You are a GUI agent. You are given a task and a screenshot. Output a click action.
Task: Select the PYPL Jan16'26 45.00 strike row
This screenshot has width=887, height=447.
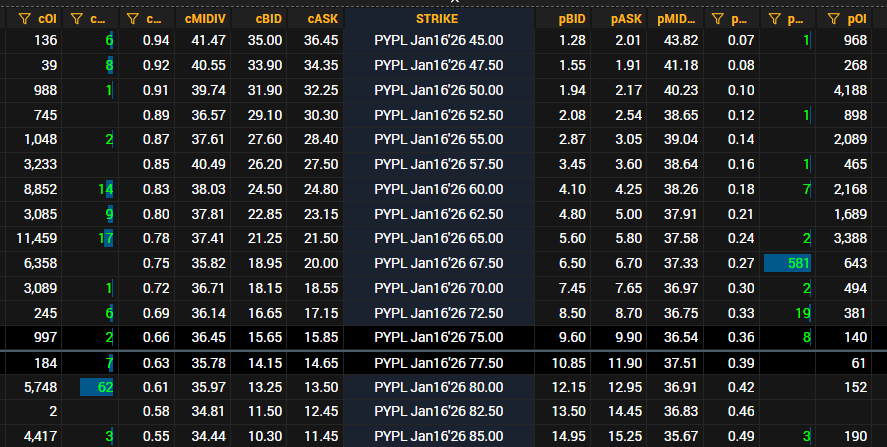pos(438,41)
